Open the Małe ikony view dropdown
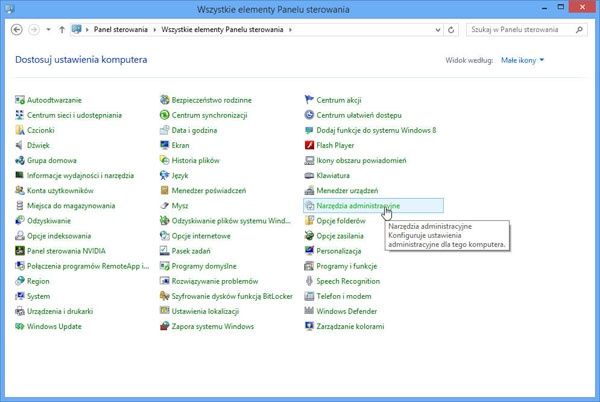The height and width of the screenshot is (402, 600). click(522, 60)
